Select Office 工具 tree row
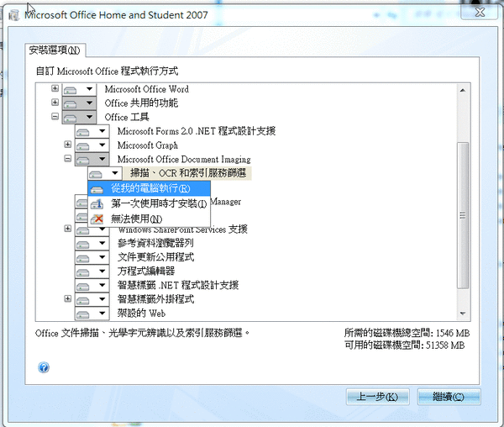The height and width of the screenshot is (427, 504). 127,118
